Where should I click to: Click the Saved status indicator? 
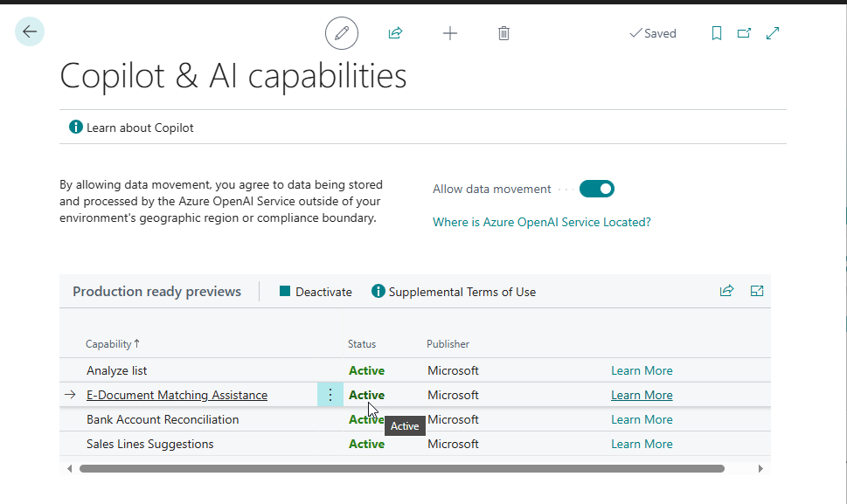(x=653, y=33)
